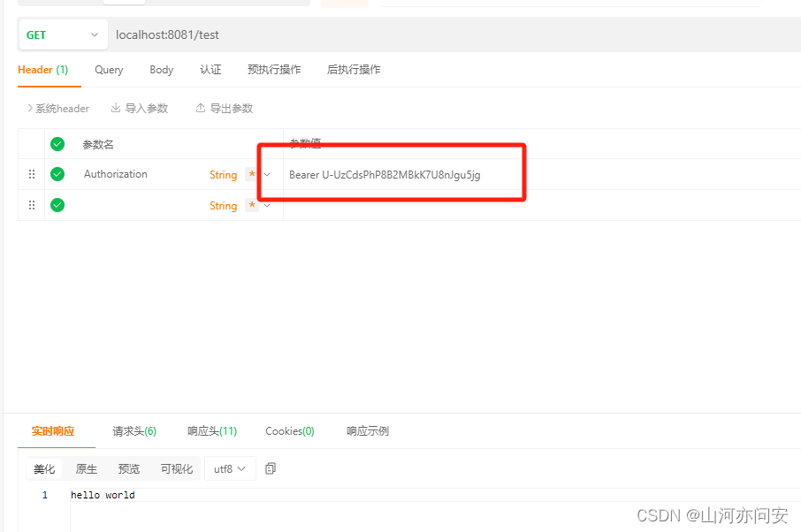801x532 pixels.
Task: Click the drag handle beside the Authorization row
Action: pos(32,174)
